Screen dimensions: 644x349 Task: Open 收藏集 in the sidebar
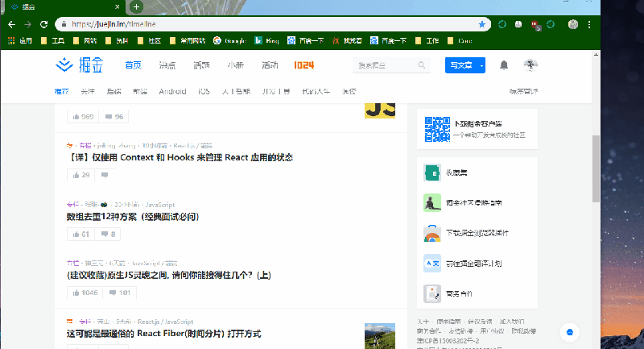tap(477, 172)
